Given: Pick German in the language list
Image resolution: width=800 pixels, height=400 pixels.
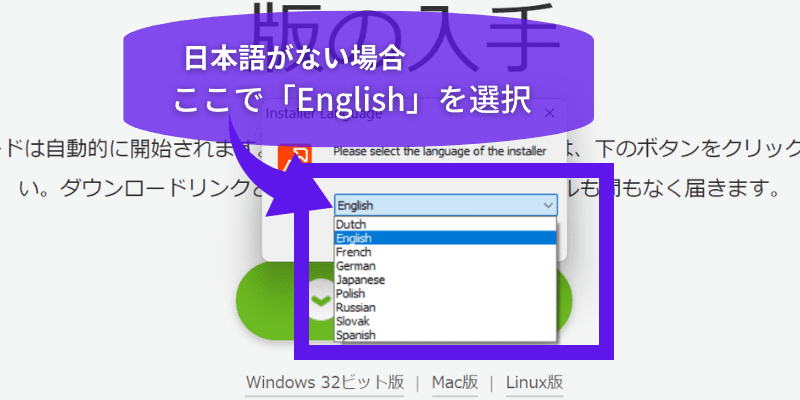Looking at the screenshot, I should click(445, 266).
